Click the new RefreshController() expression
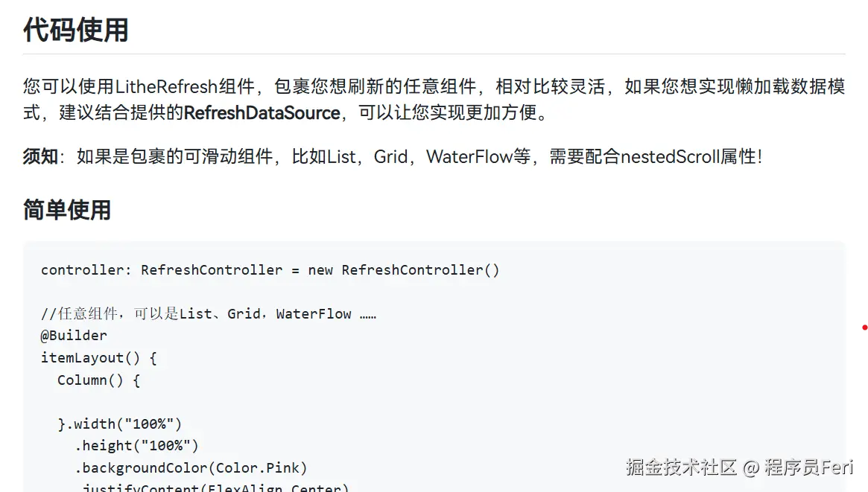 tap(404, 269)
